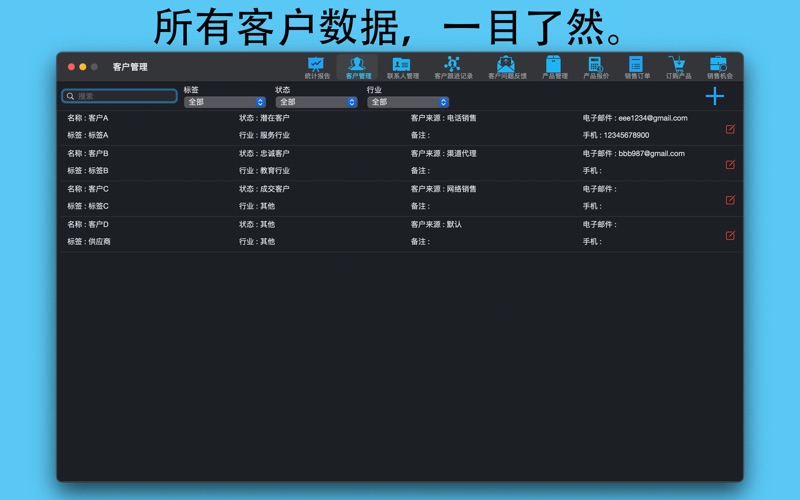This screenshot has width=800, height=500.
Task: Open the 客户跟进记录 follow-up records icon
Action: pyautogui.click(x=453, y=67)
